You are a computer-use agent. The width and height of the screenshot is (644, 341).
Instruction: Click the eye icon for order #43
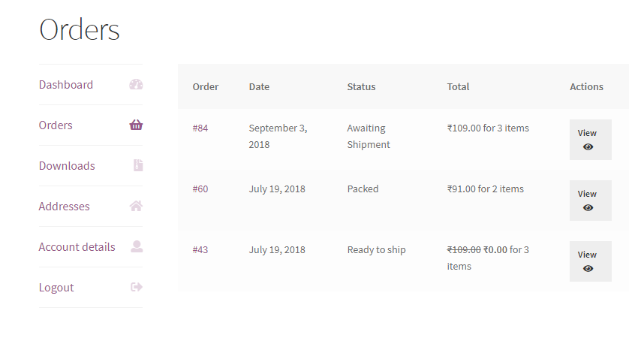click(x=588, y=269)
